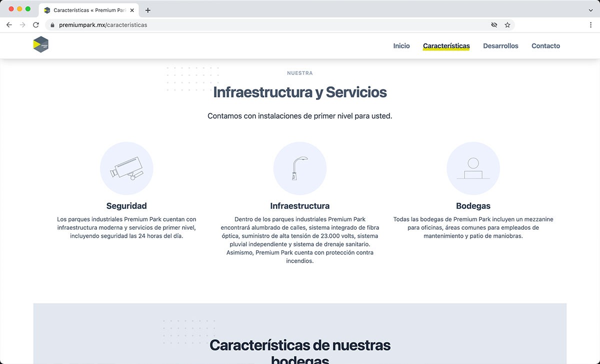Screen dimensions: 600x364
Task: Reload the page
Action: tap(36, 25)
